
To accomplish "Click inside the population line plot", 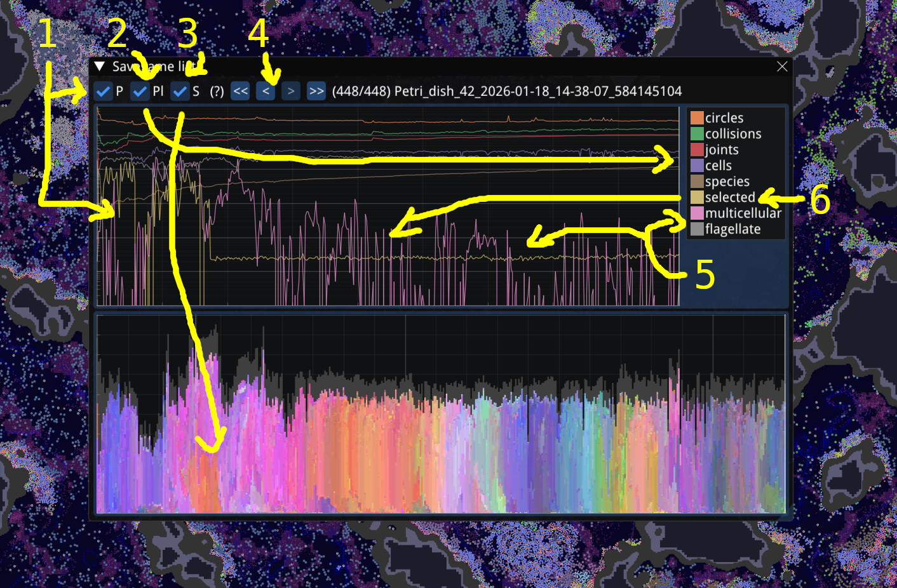I will pos(388,206).
